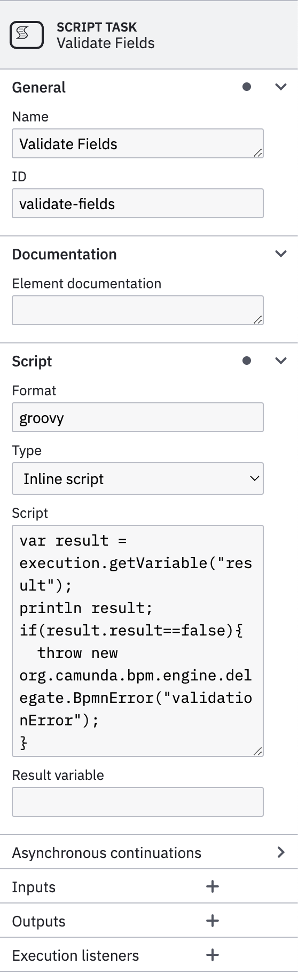Screen dimensions: 298x980
Task: Click the Name field containing Validate Fields
Action: coord(138,143)
